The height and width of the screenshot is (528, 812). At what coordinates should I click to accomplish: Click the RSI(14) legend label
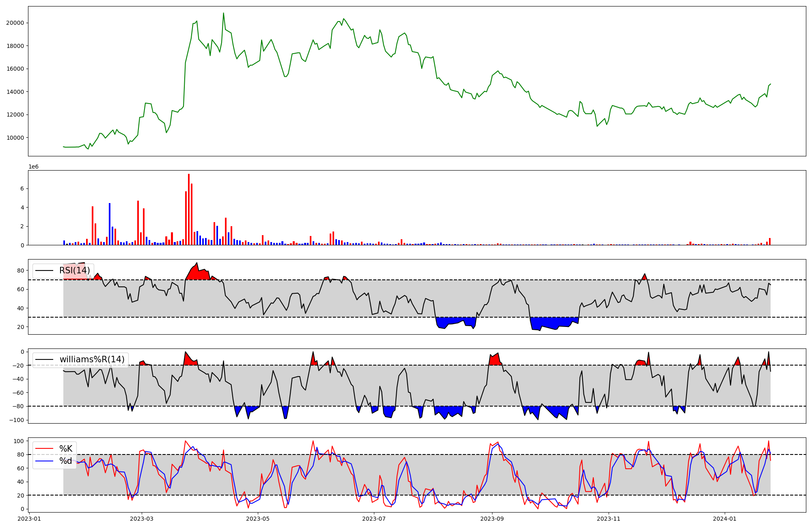(75, 270)
